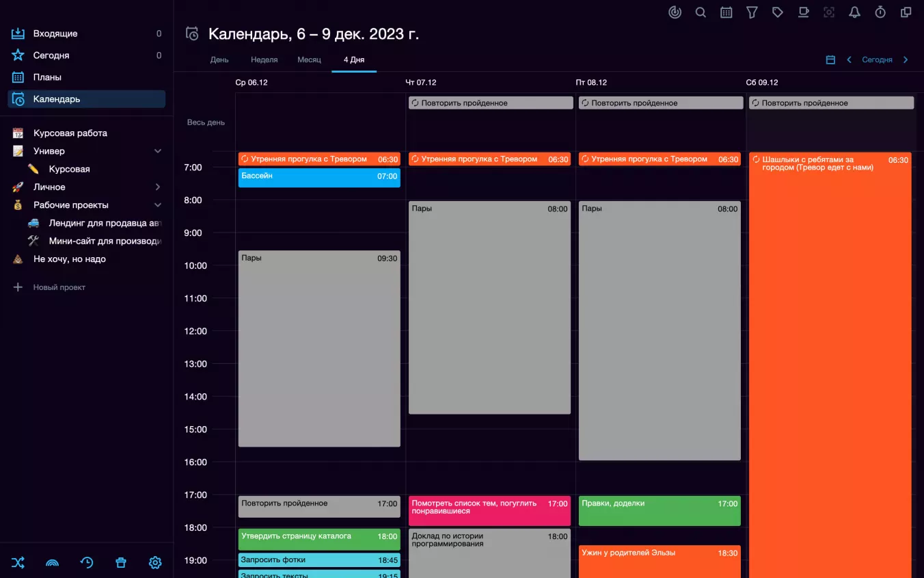Open Wednesday Утренняя прогулка с Тревором event
924x578 pixels.
coord(319,159)
